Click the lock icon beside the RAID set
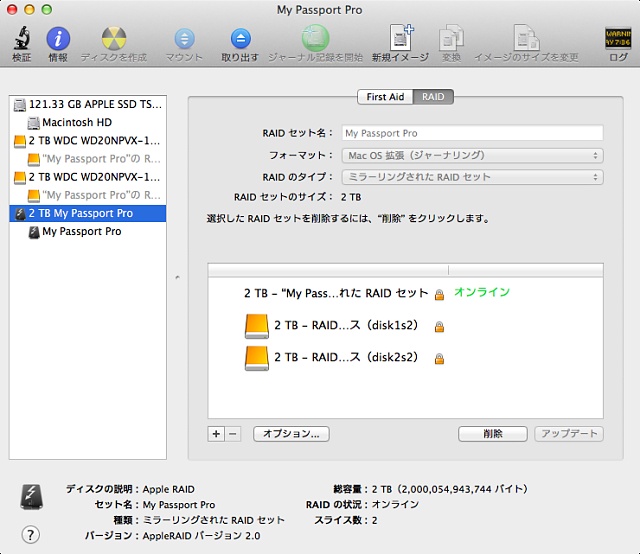 click(439, 294)
